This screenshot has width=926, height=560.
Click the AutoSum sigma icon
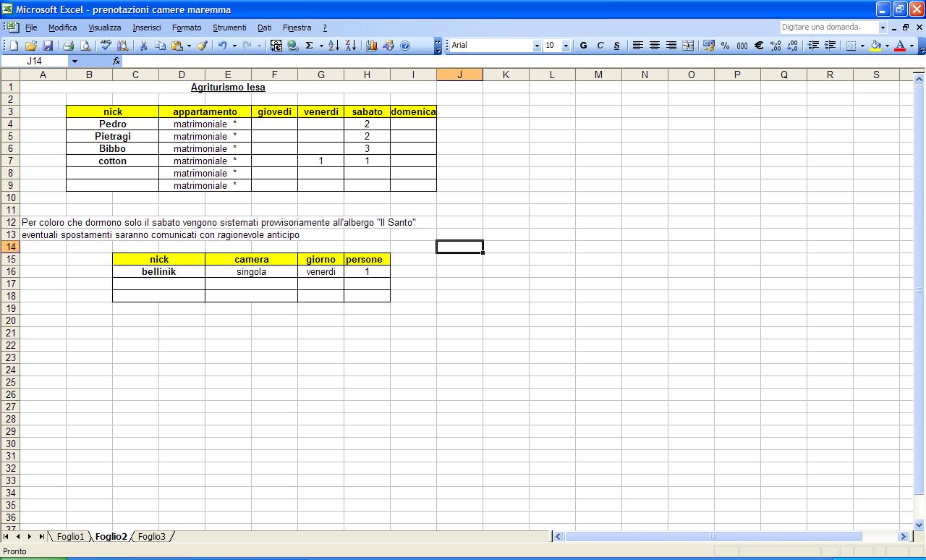(x=309, y=46)
